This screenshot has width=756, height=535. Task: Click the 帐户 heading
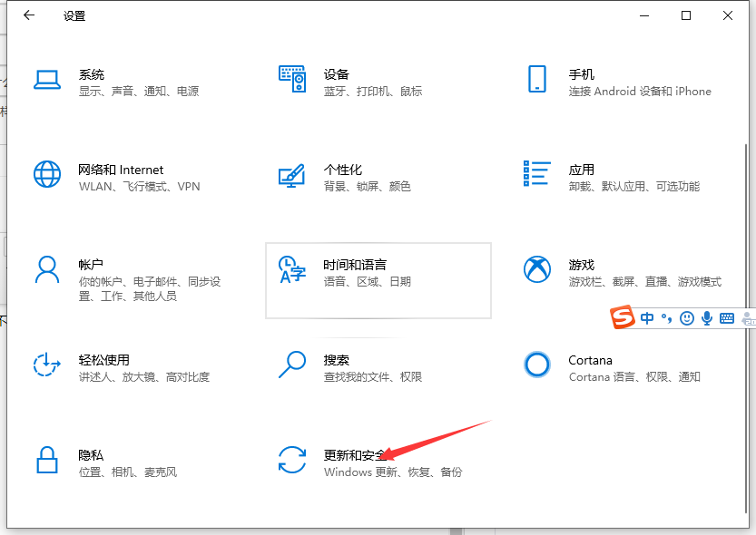coord(91,265)
